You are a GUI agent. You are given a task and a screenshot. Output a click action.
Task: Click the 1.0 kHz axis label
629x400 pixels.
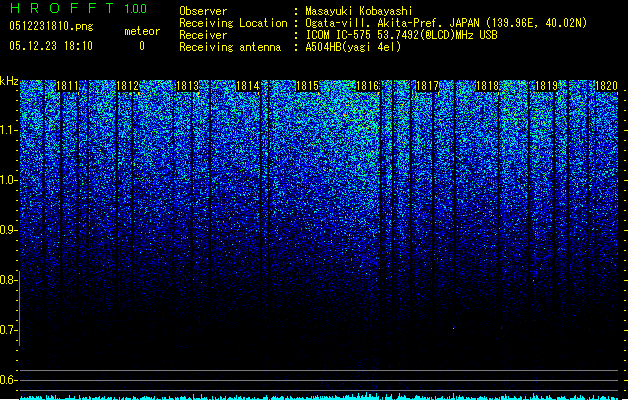tap(8, 180)
